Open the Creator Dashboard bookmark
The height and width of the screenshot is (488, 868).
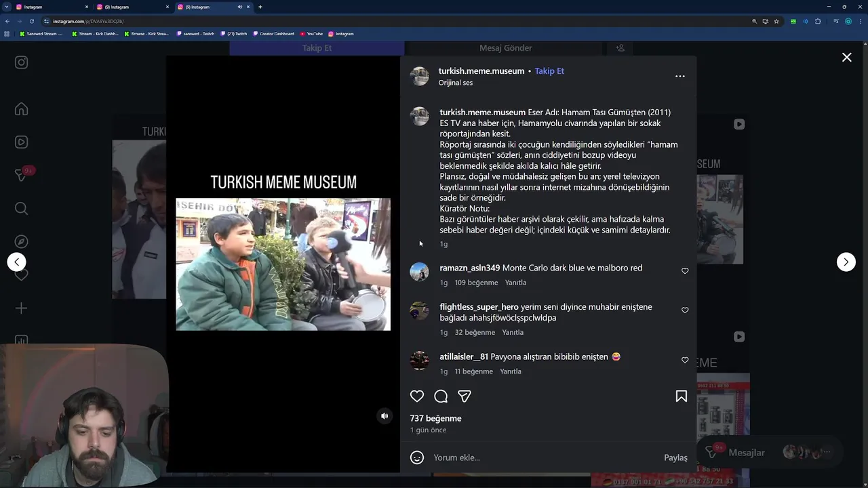(x=273, y=34)
